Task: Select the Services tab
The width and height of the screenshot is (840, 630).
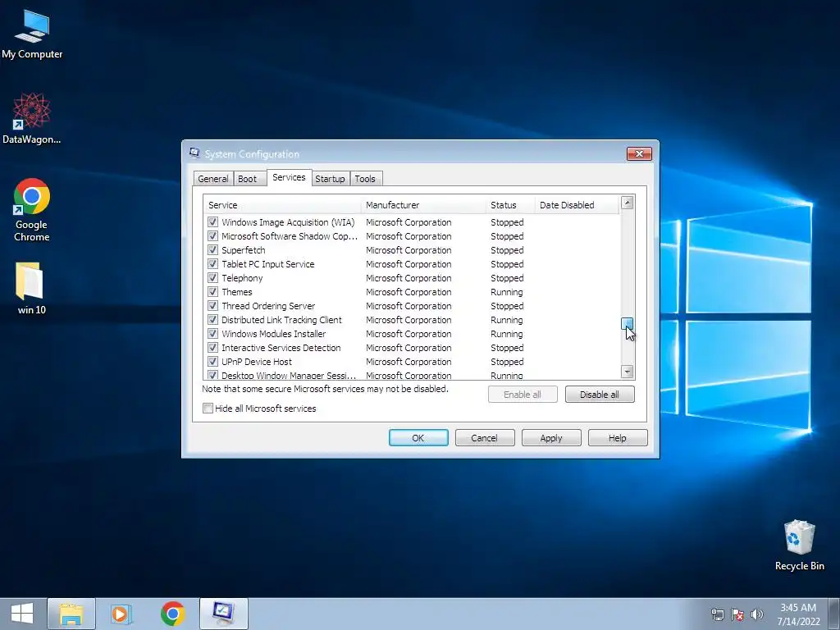Action: coord(289,177)
